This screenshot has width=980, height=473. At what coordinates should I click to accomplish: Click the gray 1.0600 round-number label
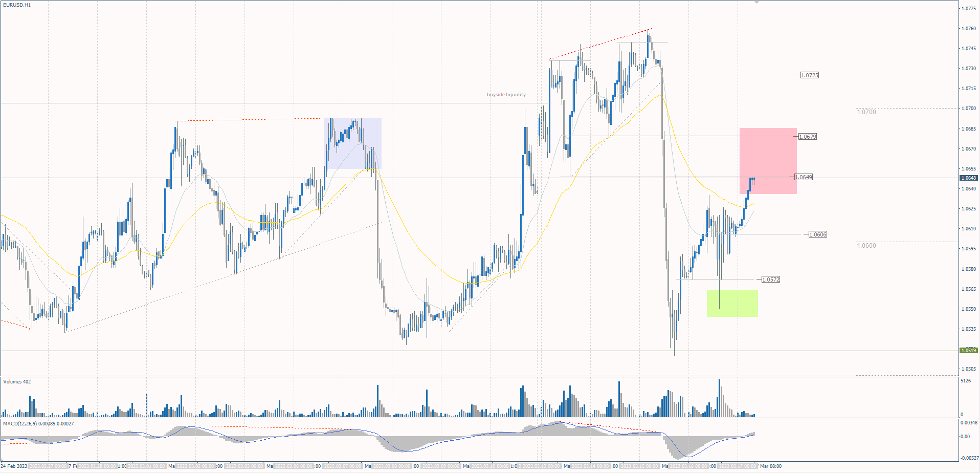pyautogui.click(x=866, y=246)
